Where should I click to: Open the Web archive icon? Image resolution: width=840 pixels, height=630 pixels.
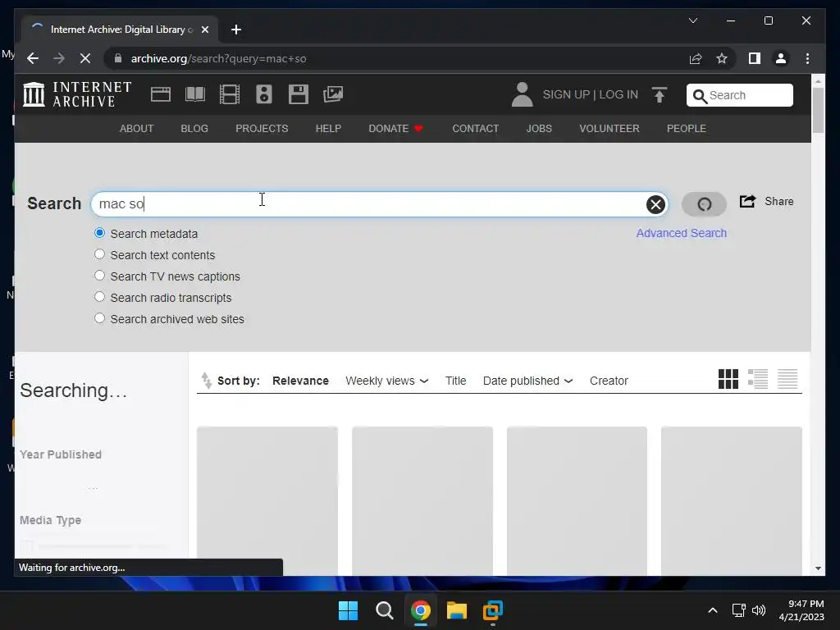[x=161, y=94]
